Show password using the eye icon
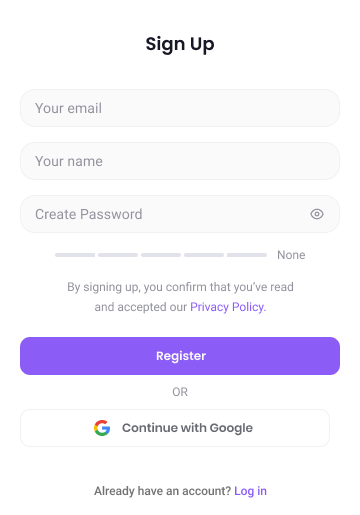360x515 pixels. pyautogui.click(x=317, y=214)
